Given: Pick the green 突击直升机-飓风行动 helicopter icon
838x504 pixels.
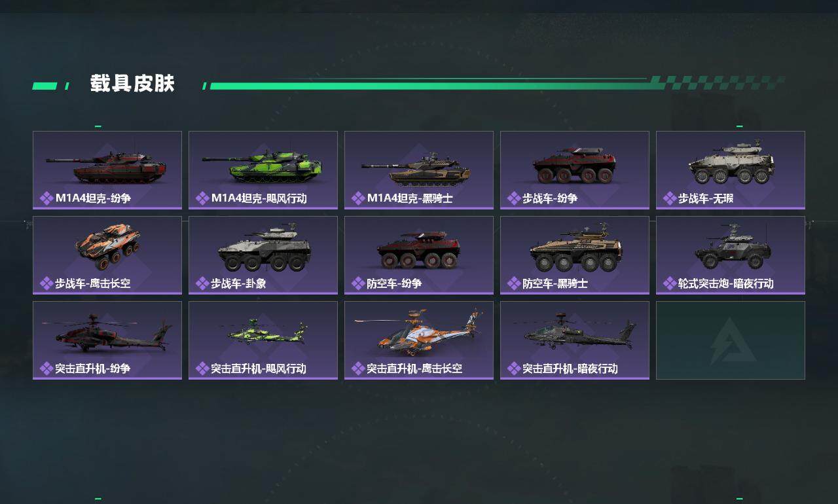Looking at the screenshot, I should pyautogui.click(x=268, y=331).
